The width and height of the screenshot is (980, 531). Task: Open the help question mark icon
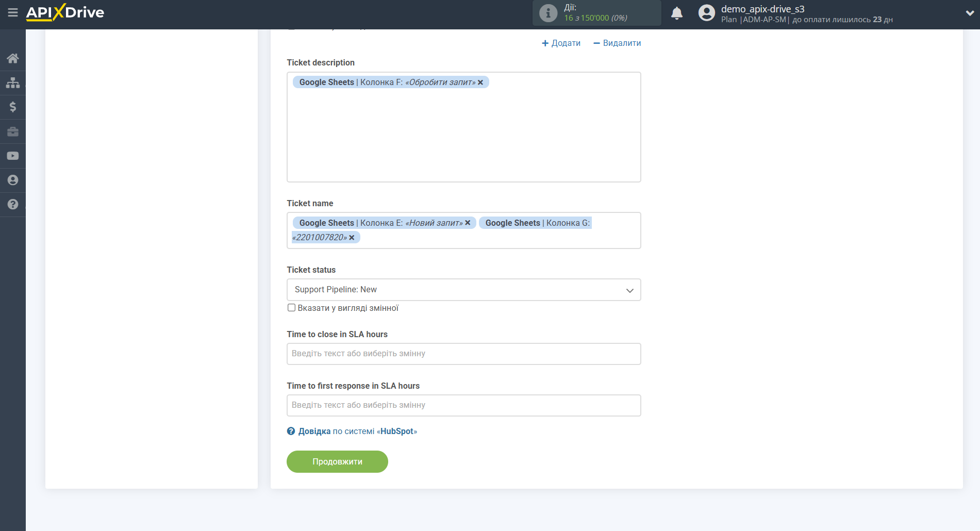13,204
